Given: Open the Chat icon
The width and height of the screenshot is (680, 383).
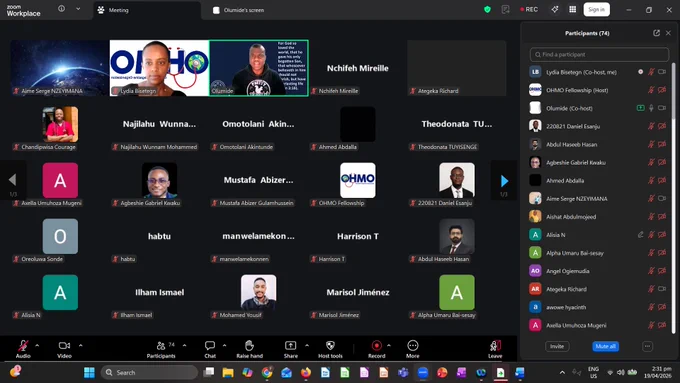Looking at the screenshot, I should [x=210, y=346].
